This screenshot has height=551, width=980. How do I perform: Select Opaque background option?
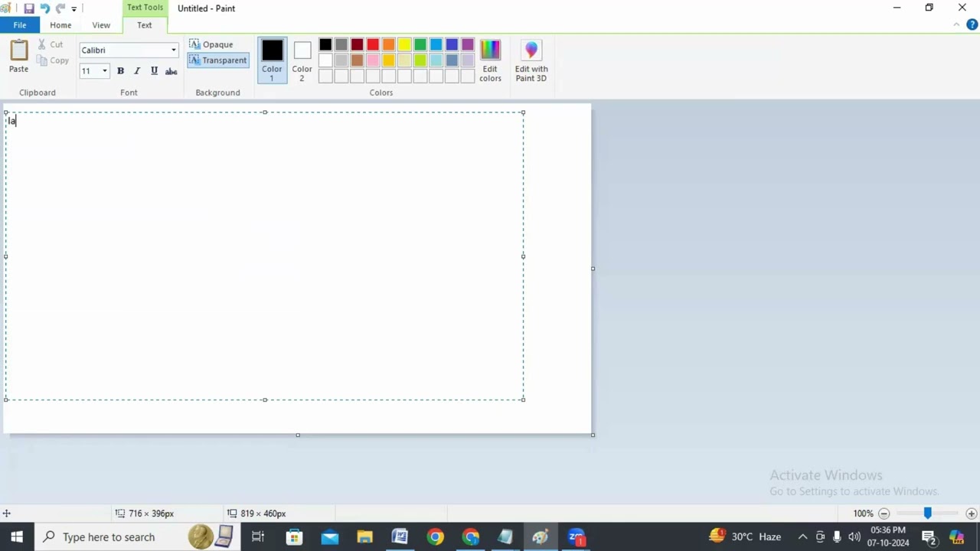[x=211, y=44]
